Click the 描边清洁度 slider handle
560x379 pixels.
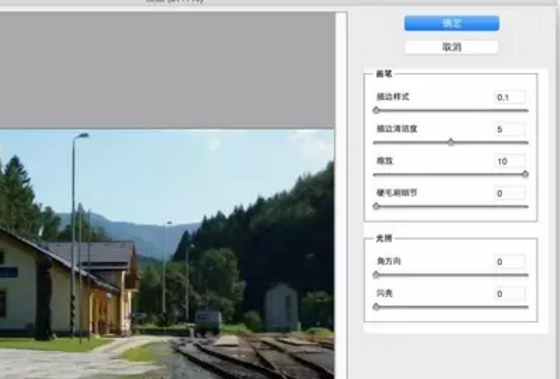pyautogui.click(x=451, y=143)
